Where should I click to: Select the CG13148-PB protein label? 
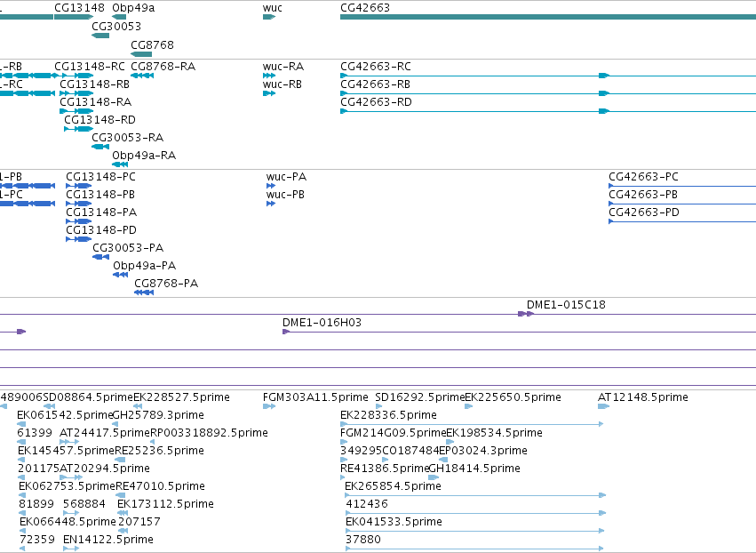coord(100,195)
